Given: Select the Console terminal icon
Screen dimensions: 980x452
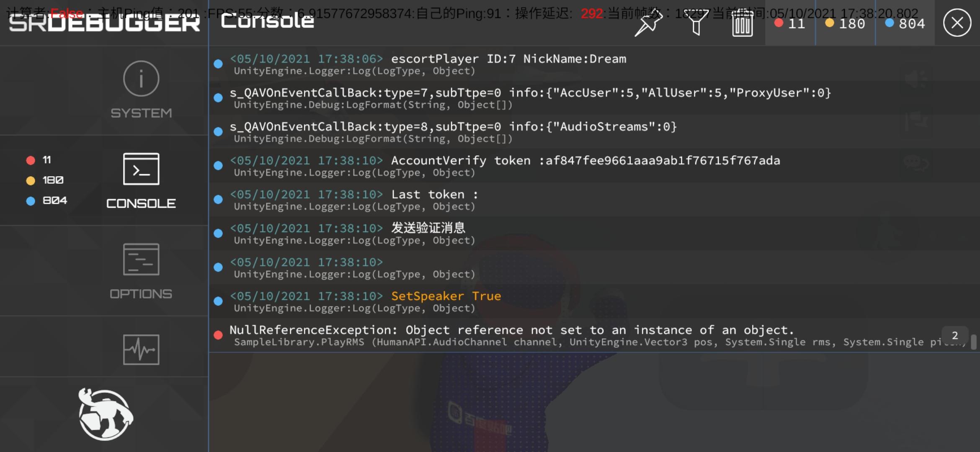Looking at the screenshot, I should point(141,169).
